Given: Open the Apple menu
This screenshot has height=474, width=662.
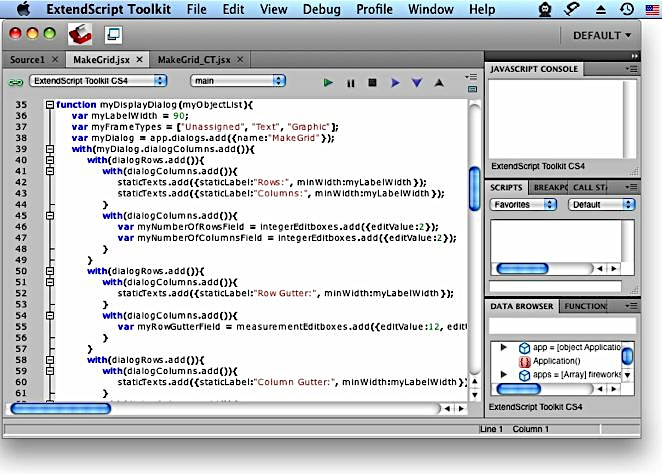Looking at the screenshot, I should coord(23,9).
